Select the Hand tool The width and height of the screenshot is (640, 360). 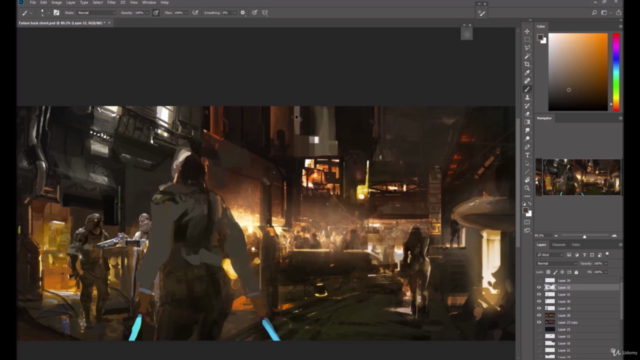(x=527, y=180)
